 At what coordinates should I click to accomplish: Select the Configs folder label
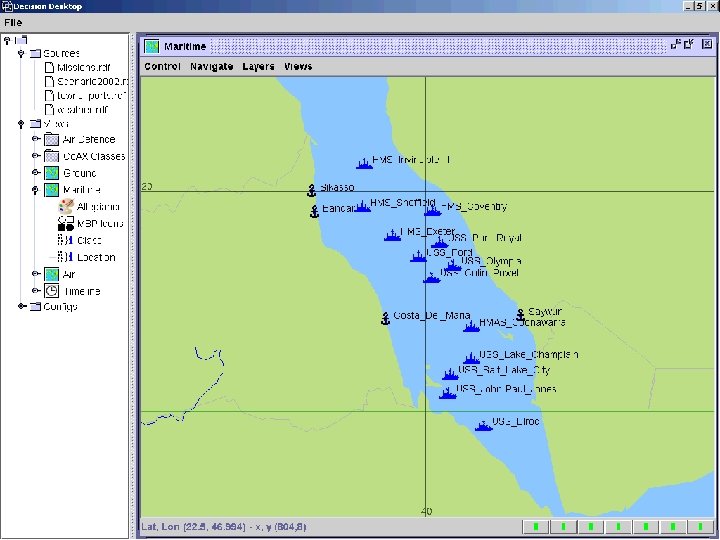pyautogui.click(x=60, y=306)
